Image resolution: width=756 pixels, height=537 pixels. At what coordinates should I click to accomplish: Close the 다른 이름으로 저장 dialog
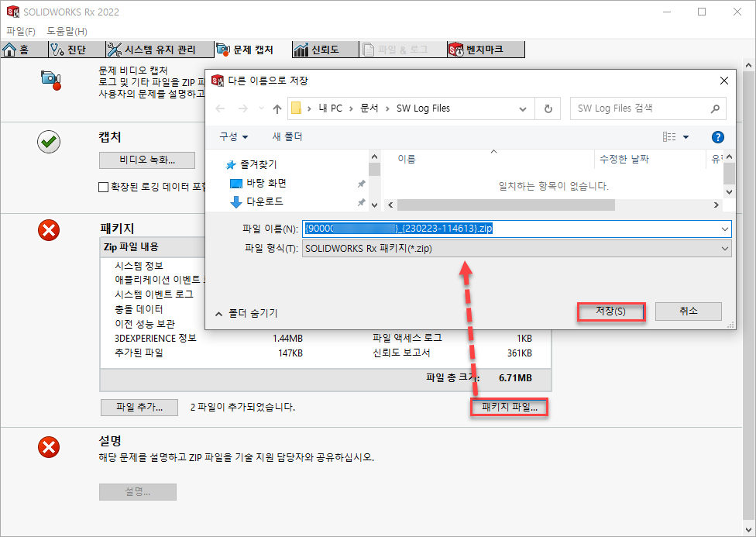tap(724, 81)
